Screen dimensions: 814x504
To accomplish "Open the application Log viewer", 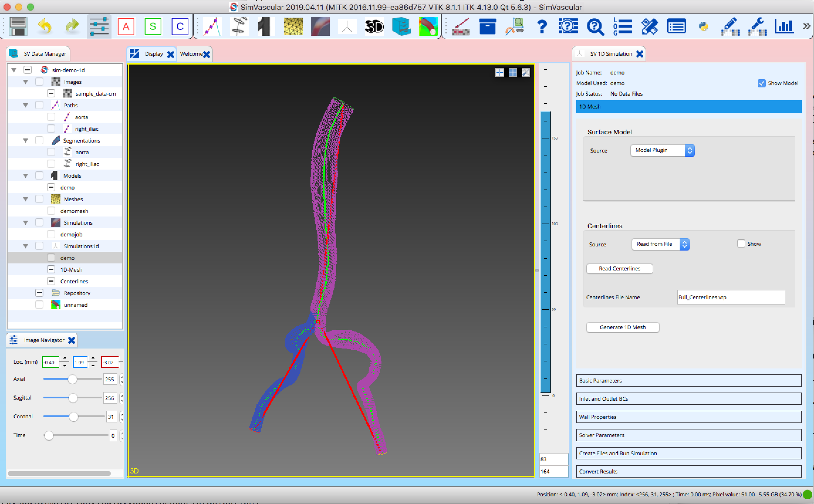I will pos(623,26).
